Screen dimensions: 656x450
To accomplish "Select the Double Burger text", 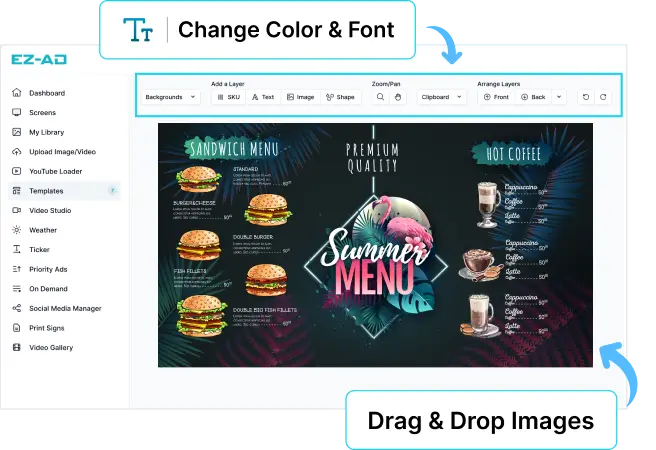I will point(253,237).
